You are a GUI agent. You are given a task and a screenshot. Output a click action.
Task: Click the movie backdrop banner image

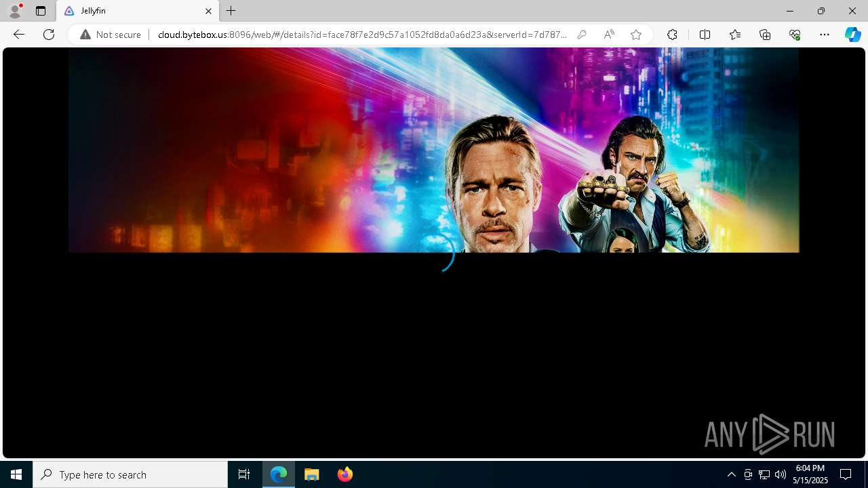[434, 150]
